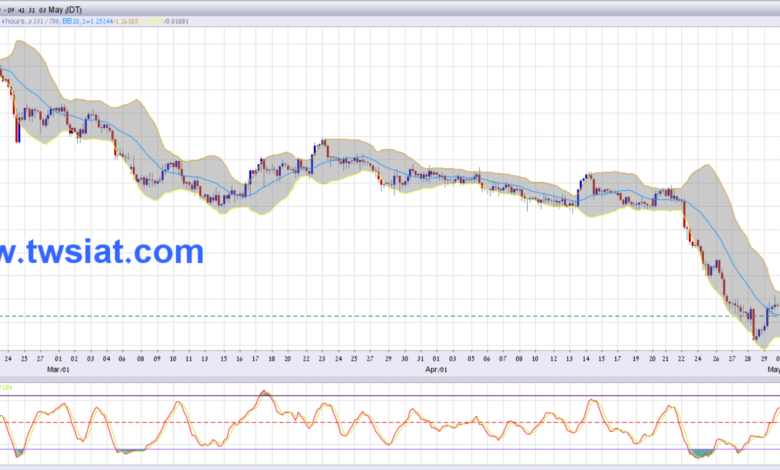Click the upper purple overbought line
This screenshot has width=780, height=470.
point(390,396)
